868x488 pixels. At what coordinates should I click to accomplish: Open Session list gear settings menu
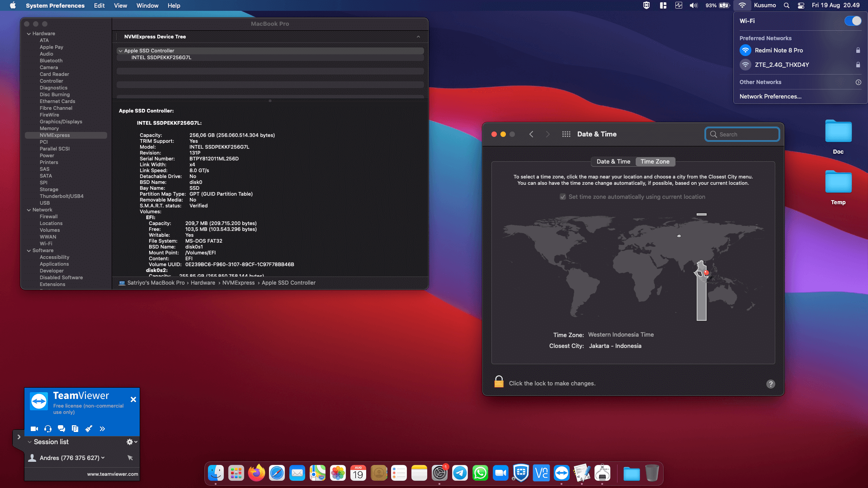(132, 442)
